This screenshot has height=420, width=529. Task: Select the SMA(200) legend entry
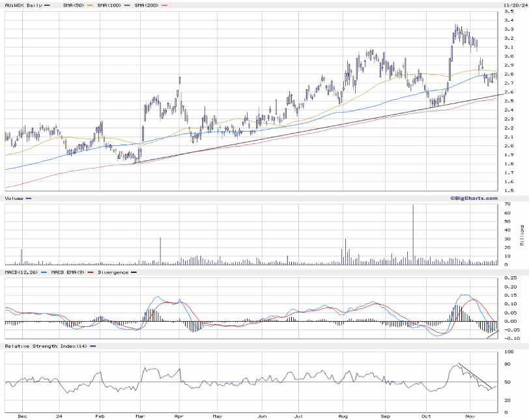point(146,5)
